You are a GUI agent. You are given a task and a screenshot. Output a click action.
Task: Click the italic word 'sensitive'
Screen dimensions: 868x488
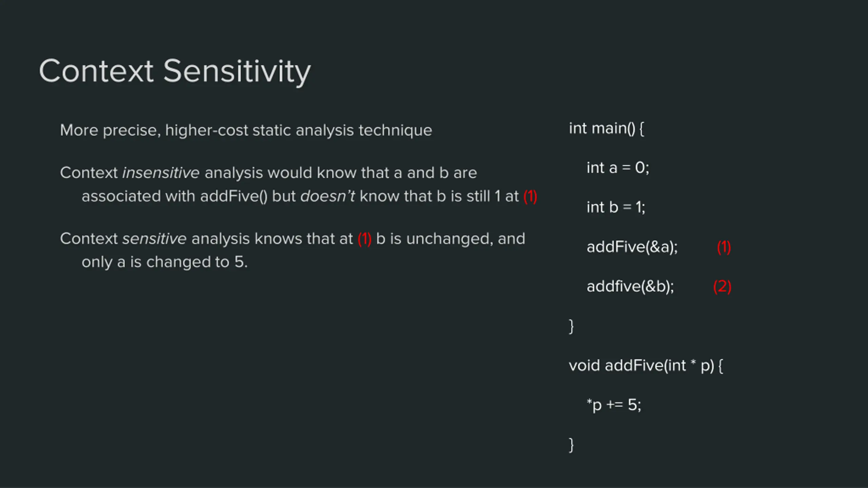[x=154, y=238]
